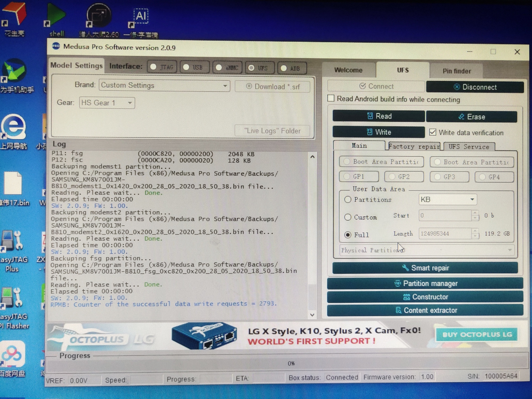The image size is (532, 399).
Task: Click the Smart repair button
Action: [425, 268]
